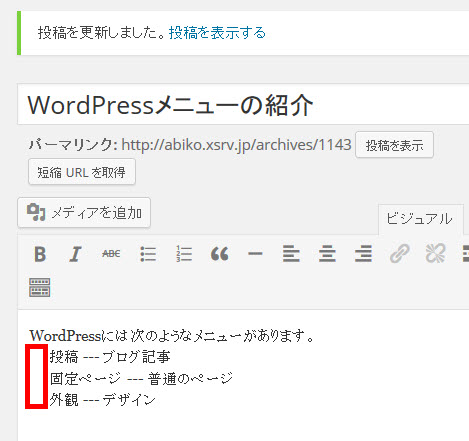Image resolution: width=469 pixels, height=441 pixels.
Task: Insert a numbered list
Action: (184, 254)
